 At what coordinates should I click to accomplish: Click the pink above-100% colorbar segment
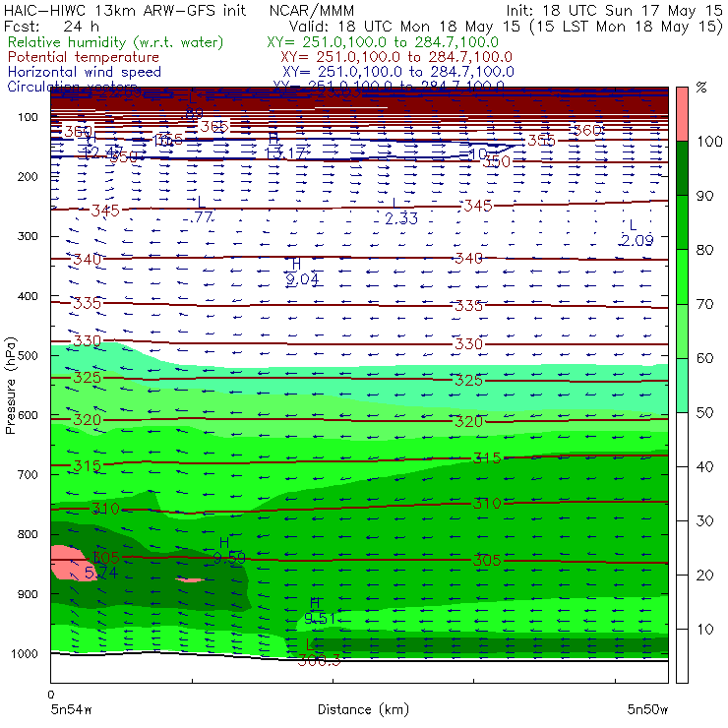pyautogui.click(x=682, y=114)
